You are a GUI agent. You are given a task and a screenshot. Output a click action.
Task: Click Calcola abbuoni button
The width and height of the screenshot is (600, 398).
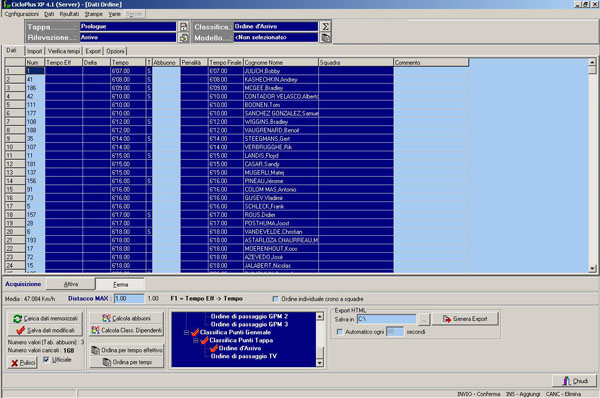click(126, 318)
